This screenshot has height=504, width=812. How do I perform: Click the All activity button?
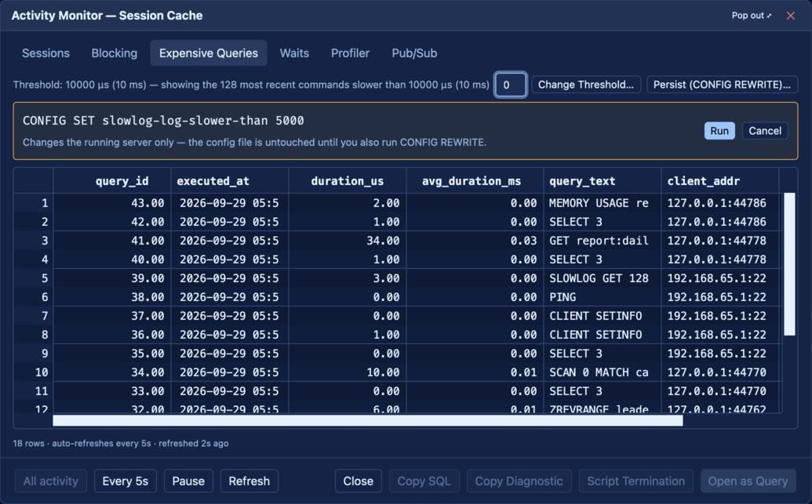coord(51,481)
